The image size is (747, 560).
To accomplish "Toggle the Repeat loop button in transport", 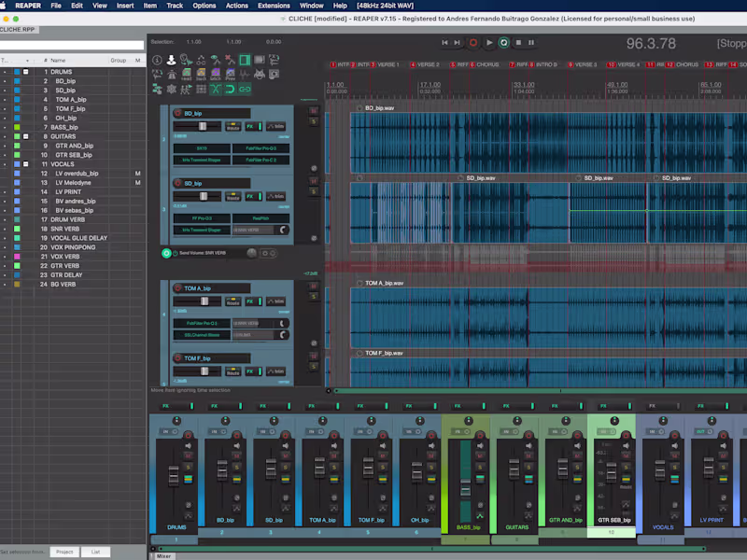I will (503, 42).
